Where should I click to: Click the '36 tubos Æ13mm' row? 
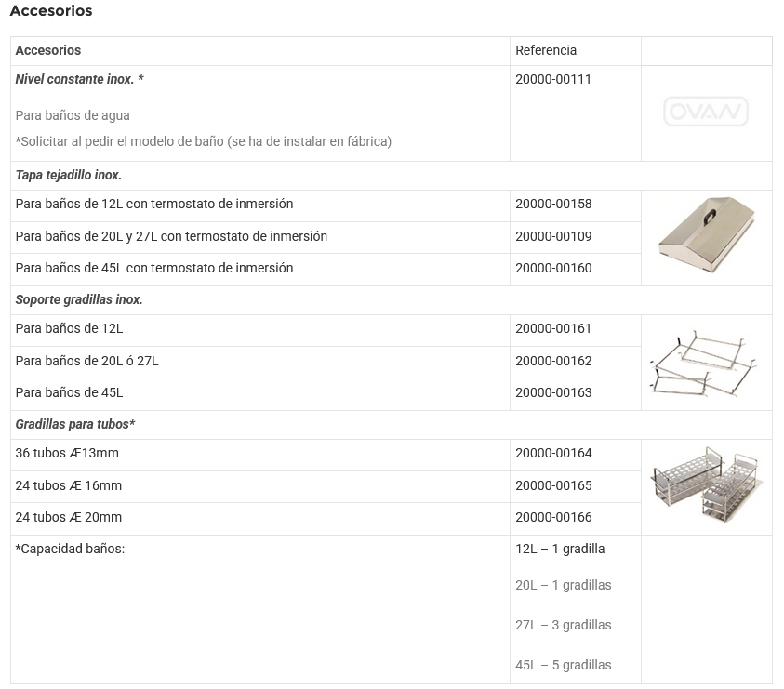[67, 454]
